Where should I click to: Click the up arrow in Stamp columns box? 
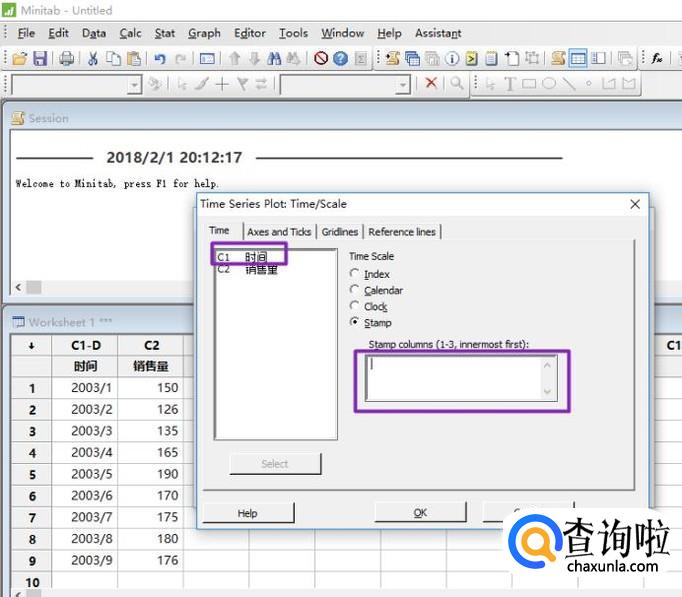pos(547,365)
